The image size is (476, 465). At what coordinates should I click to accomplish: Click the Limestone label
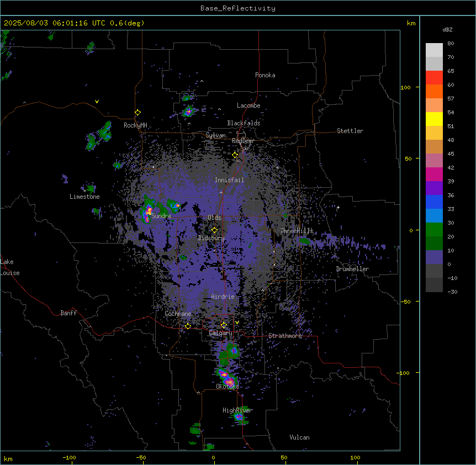click(84, 197)
